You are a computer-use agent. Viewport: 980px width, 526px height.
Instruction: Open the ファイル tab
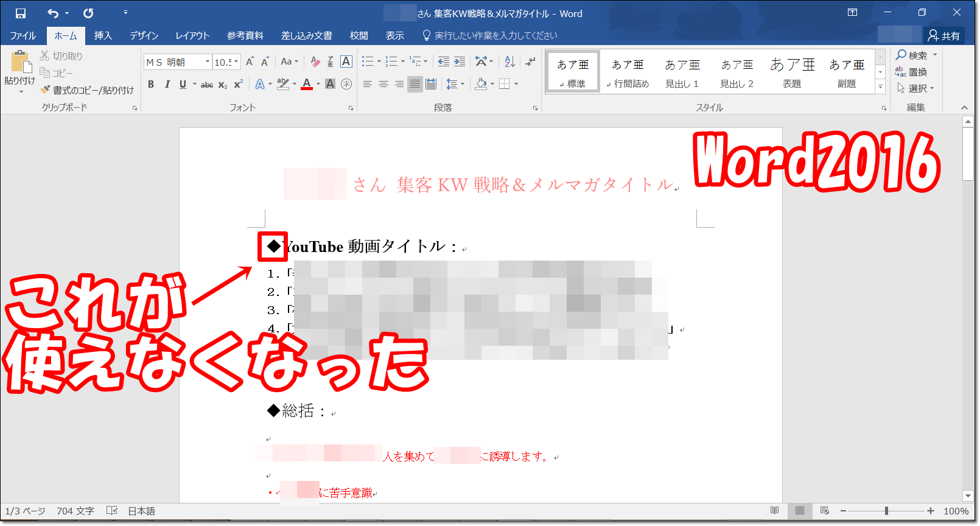(23, 36)
